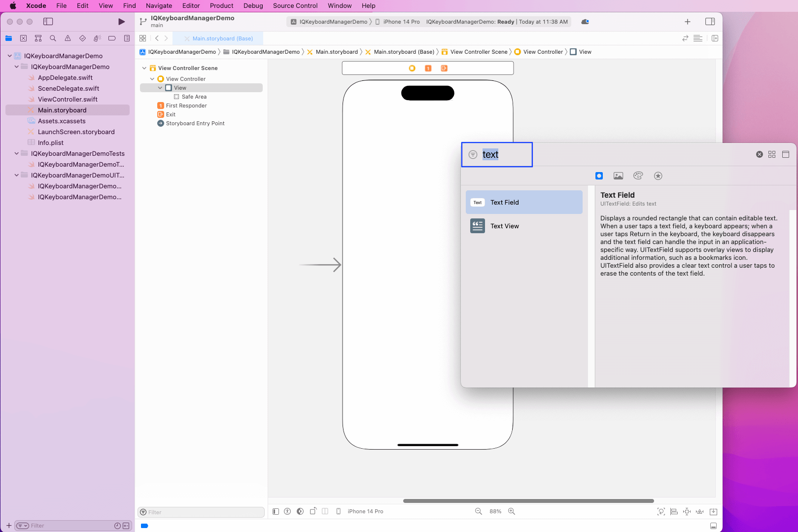
Task: Toggle device orientation in the canvas bar
Action: tap(312, 511)
